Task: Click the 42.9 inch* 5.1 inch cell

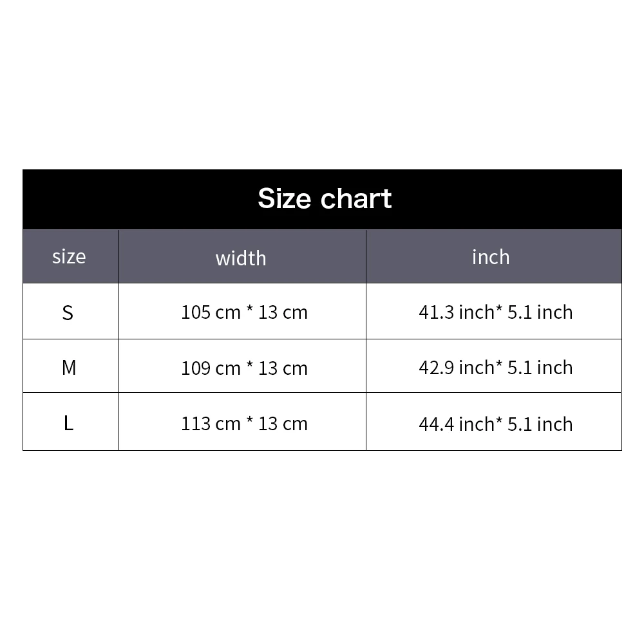Action: coord(494,366)
